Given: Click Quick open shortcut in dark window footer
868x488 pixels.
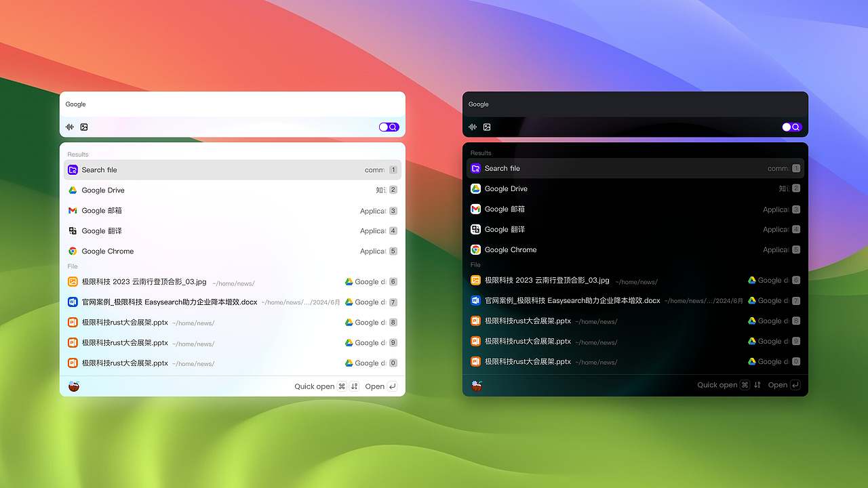Looking at the screenshot, I should coord(729,385).
